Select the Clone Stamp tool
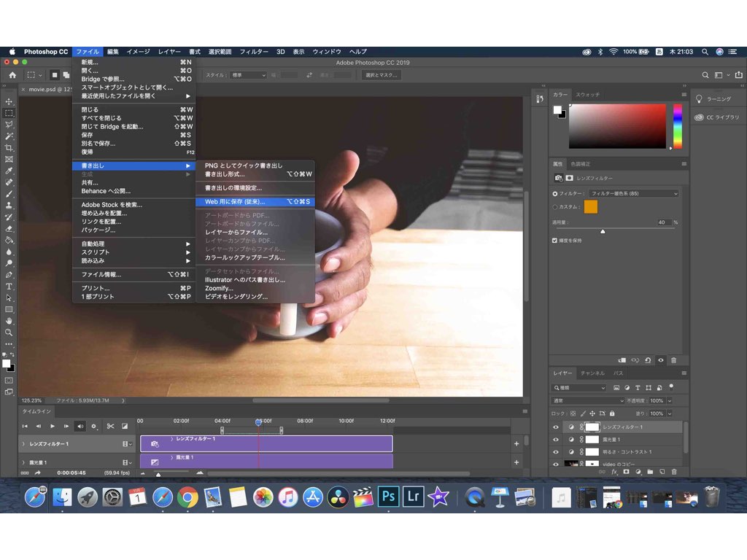747x560 pixels. (9, 205)
